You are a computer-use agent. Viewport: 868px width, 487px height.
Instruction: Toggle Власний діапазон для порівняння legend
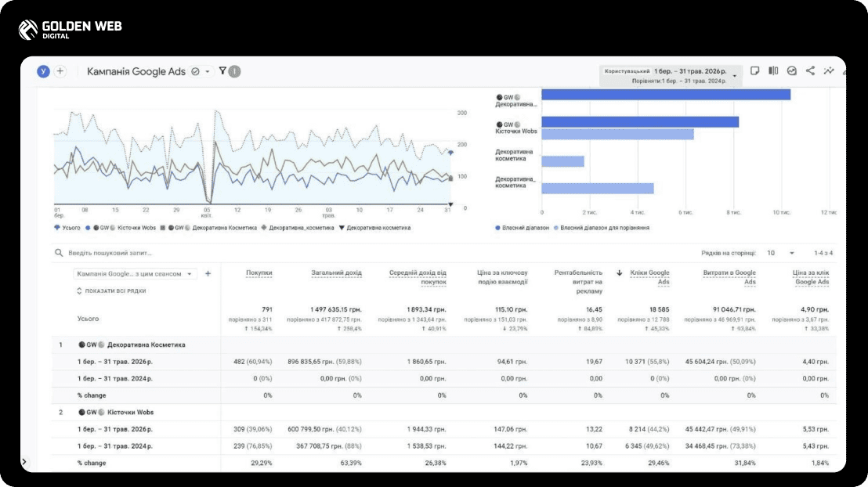point(601,228)
